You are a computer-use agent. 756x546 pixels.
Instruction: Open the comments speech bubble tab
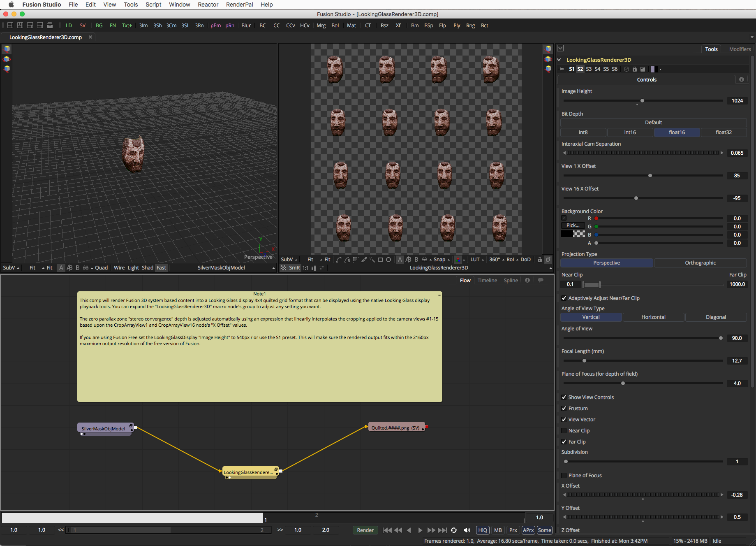[541, 280]
